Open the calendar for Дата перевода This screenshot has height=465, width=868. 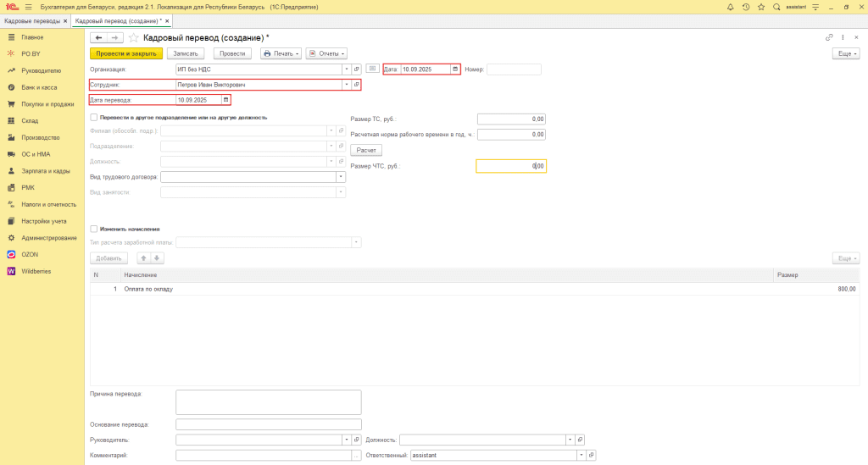click(x=225, y=100)
